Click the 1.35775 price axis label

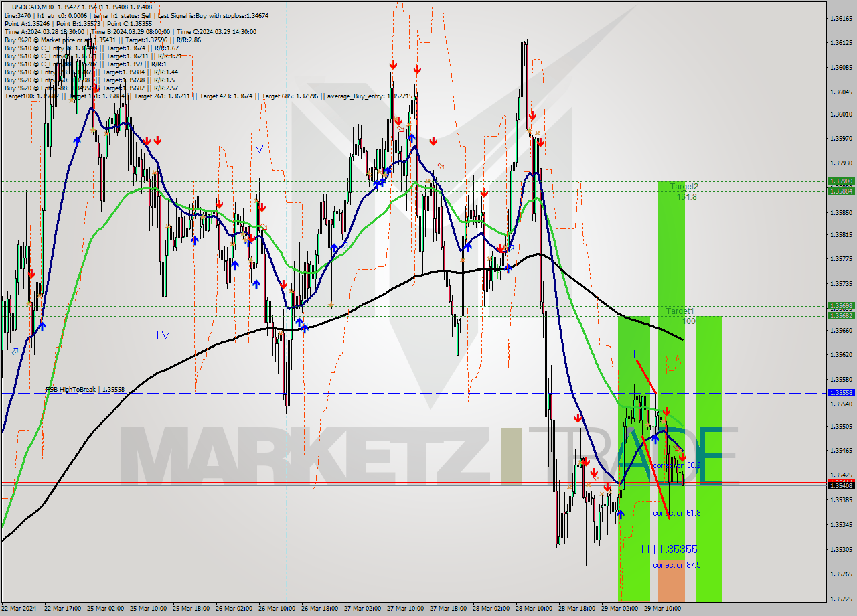(841, 259)
